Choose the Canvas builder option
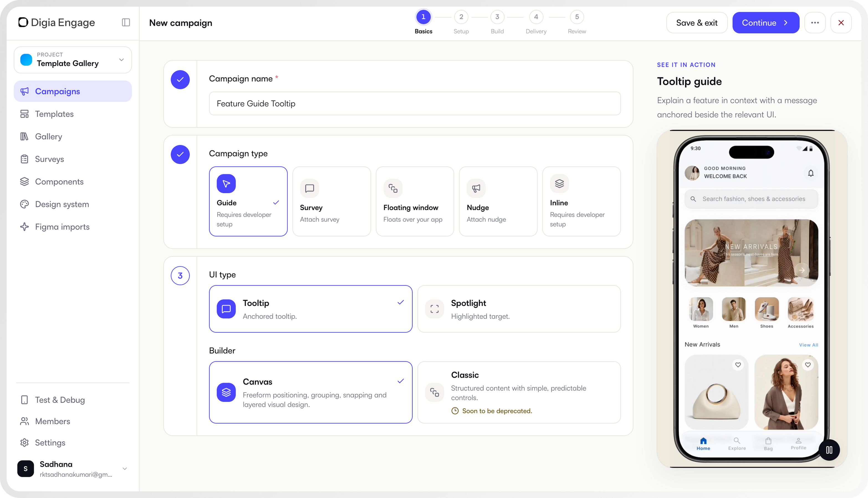This screenshot has width=868, height=498. (311, 392)
